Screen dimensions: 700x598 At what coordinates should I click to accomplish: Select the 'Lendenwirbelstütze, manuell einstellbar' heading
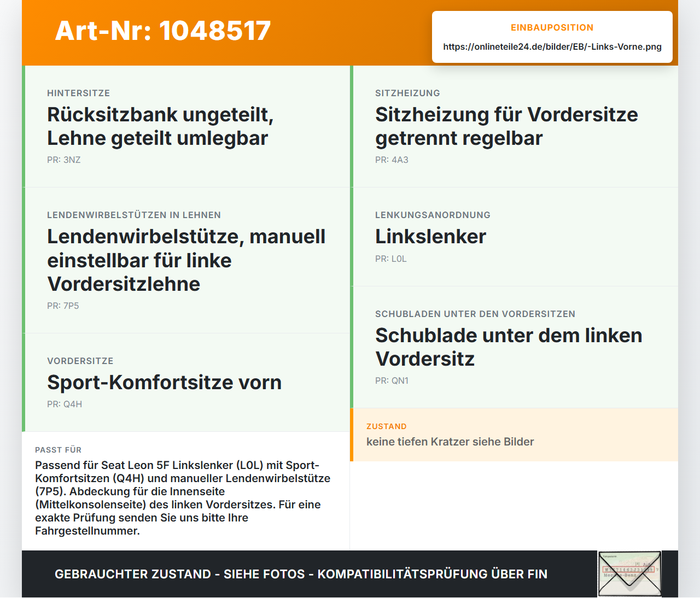click(x=186, y=260)
